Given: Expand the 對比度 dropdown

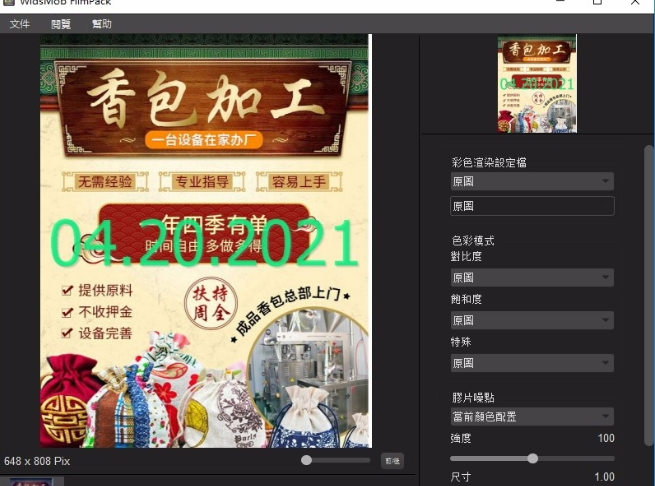Looking at the screenshot, I should tap(531, 277).
